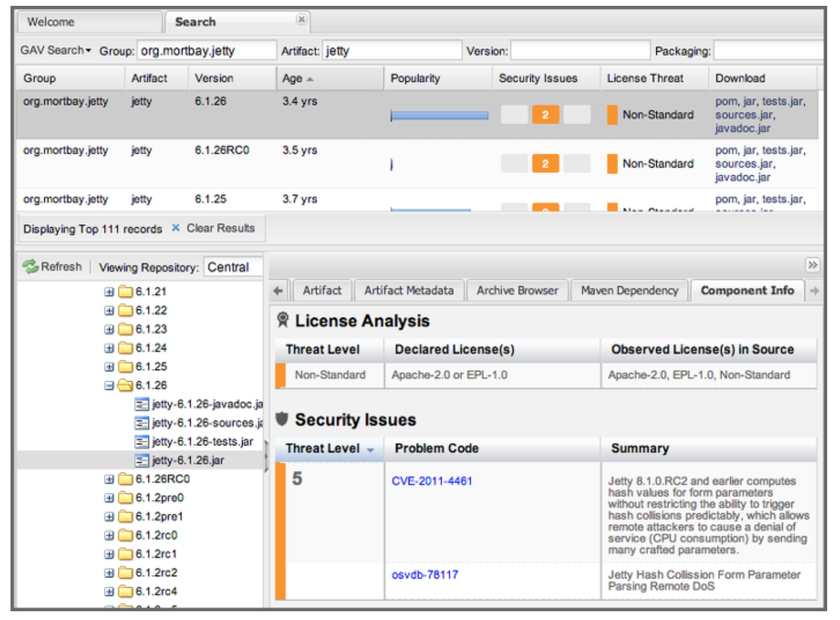Click the collapse panel double-arrow icon
Image resolution: width=840 pixels, height=620 pixels.
click(x=812, y=265)
